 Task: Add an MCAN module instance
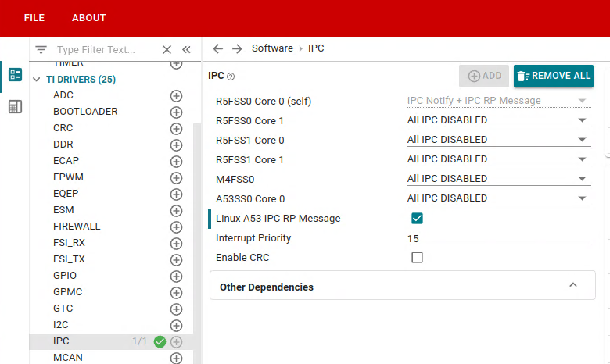coord(176,359)
